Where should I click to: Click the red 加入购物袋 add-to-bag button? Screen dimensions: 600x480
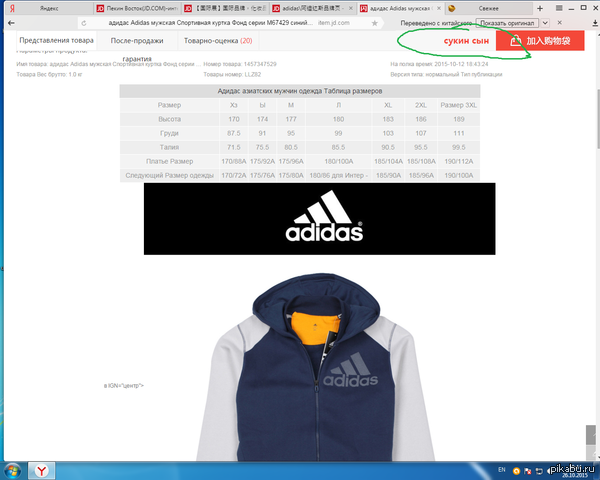click(x=540, y=42)
